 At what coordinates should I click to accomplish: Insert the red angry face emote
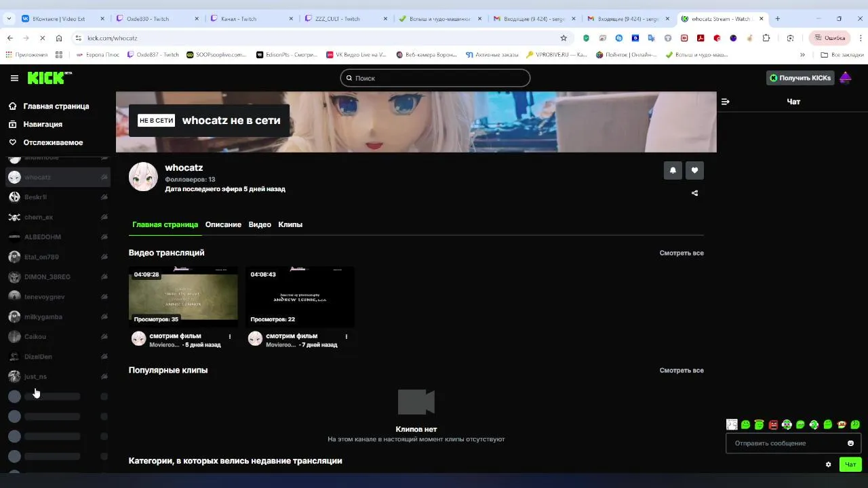[773, 425]
